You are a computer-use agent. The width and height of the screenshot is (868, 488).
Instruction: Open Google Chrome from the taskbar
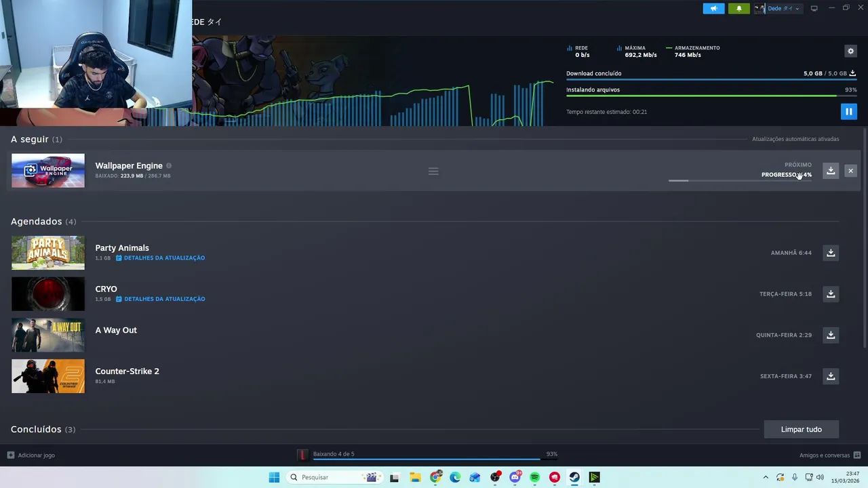pyautogui.click(x=436, y=477)
